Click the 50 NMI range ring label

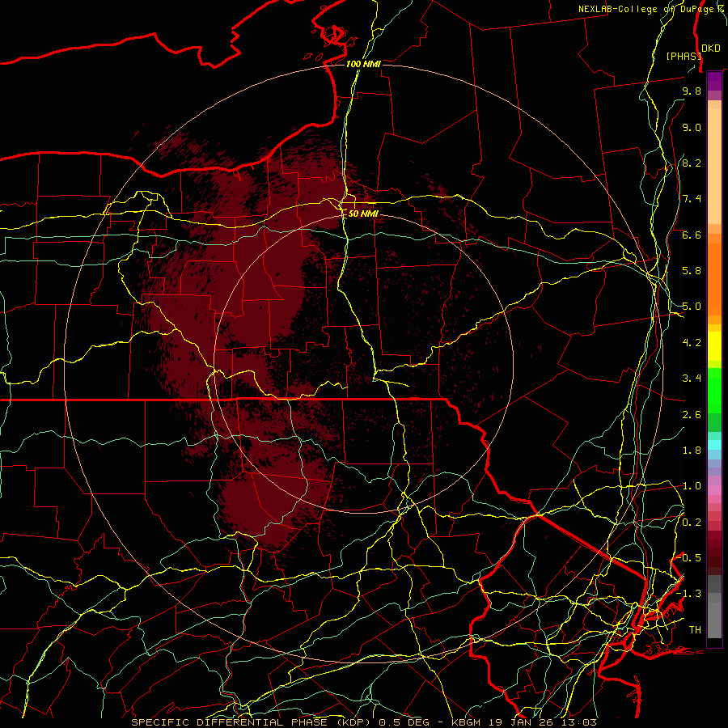coord(363,214)
